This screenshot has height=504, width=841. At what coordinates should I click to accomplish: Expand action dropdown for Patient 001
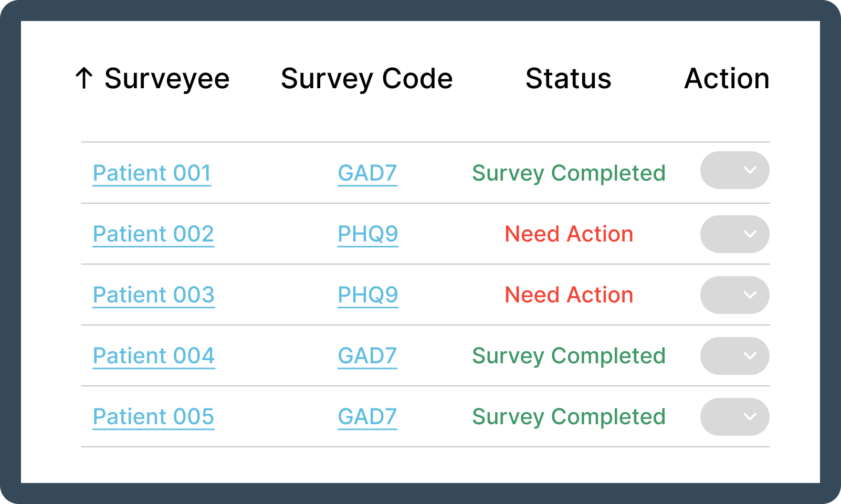click(734, 170)
